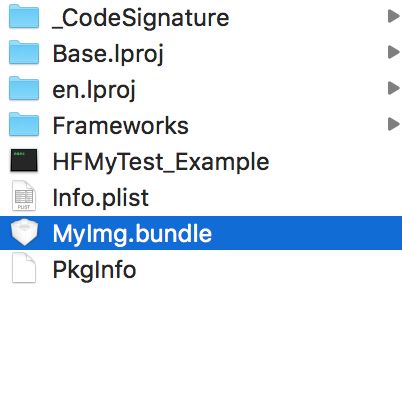The height and width of the screenshot is (398, 402).
Task: Select the Frameworks name label
Action: (x=121, y=126)
